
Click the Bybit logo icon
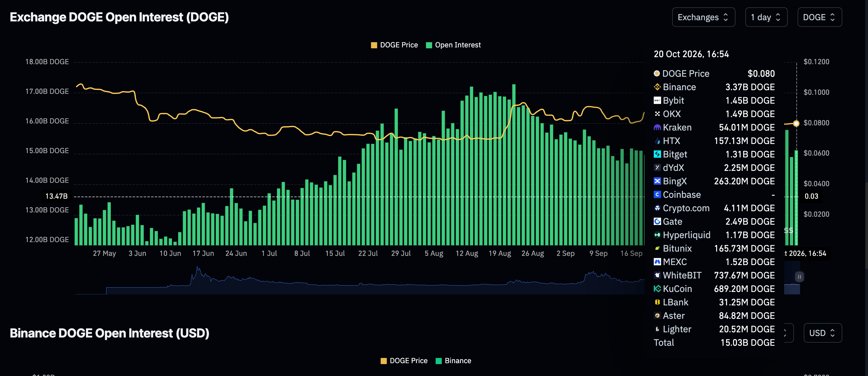point(657,101)
